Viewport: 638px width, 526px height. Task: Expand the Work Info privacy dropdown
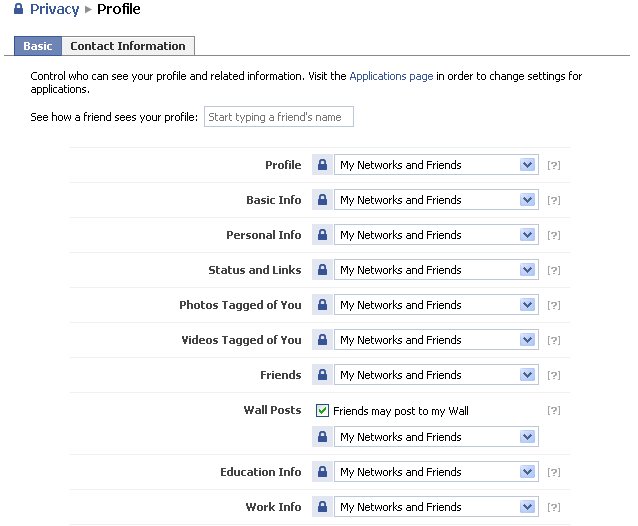436,507
